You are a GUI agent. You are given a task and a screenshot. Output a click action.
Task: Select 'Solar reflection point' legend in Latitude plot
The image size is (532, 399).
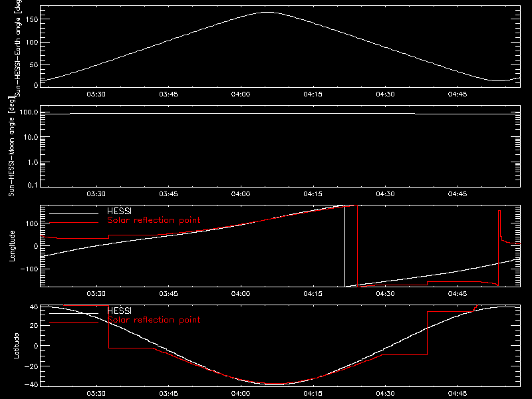tap(154, 320)
